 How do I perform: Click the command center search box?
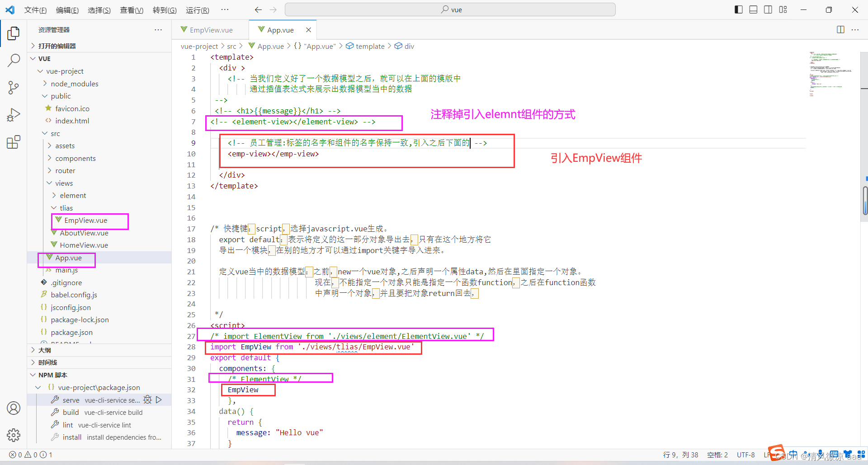[450, 9]
